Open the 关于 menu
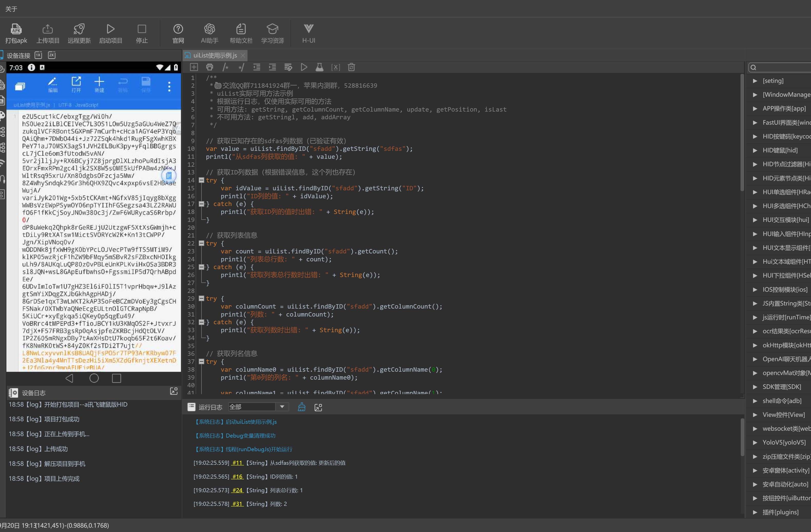Viewport: 811px width, 532px height. coord(11,9)
